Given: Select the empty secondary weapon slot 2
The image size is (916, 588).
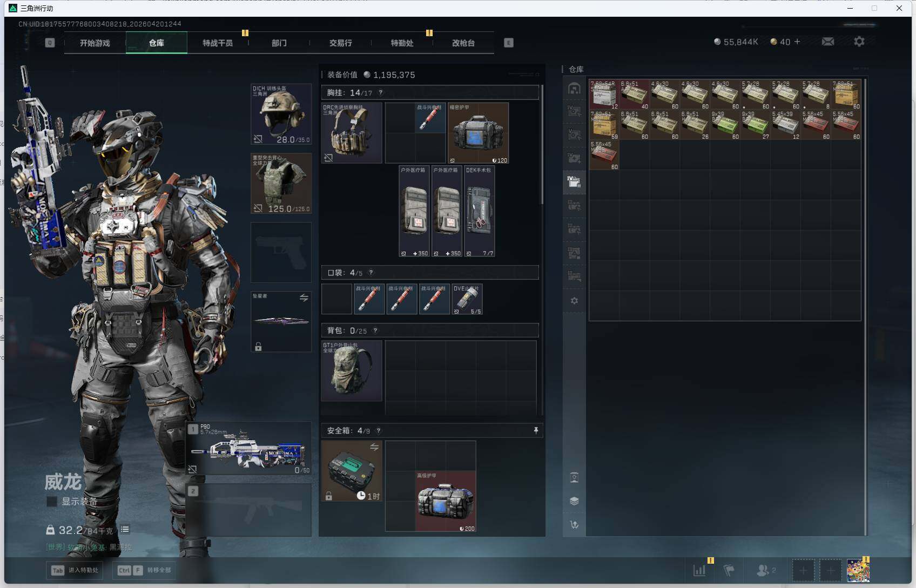Looking at the screenshot, I should [x=249, y=510].
